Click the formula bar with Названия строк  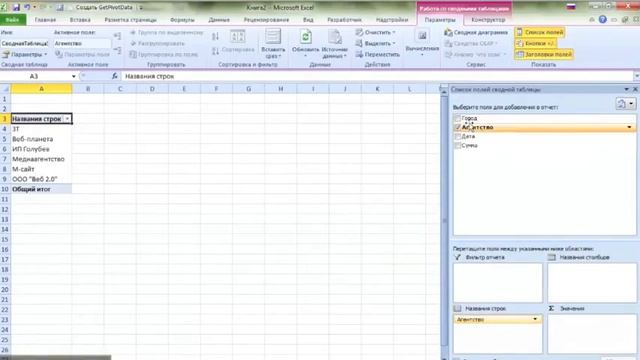coord(378,76)
